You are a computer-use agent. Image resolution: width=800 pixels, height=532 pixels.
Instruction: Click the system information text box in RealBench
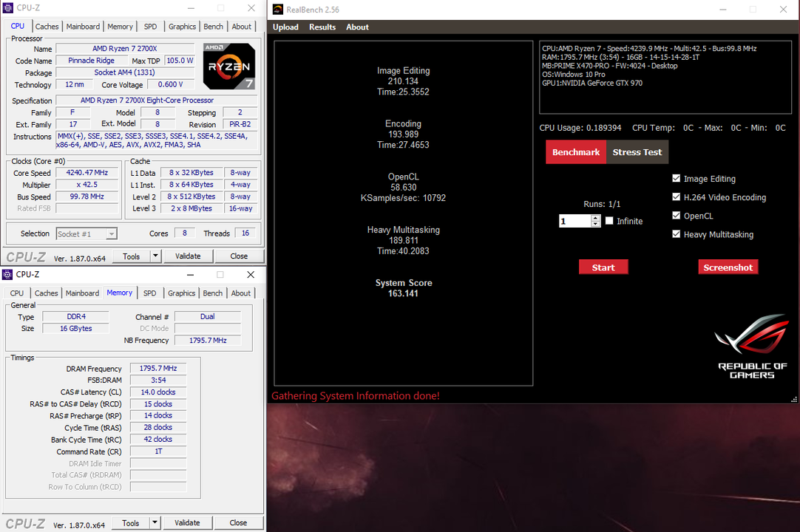(x=665, y=77)
